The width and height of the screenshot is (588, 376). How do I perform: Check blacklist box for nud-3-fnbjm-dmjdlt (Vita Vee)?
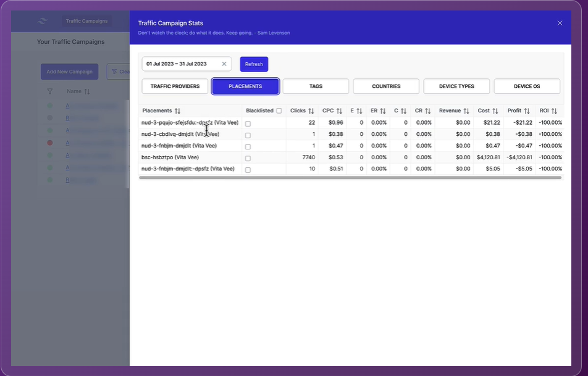248,147
